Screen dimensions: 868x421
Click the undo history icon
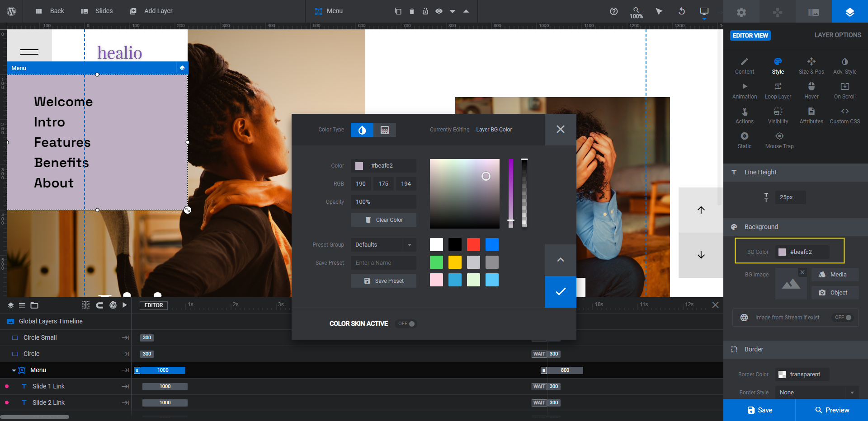click(x=682, y=11)
